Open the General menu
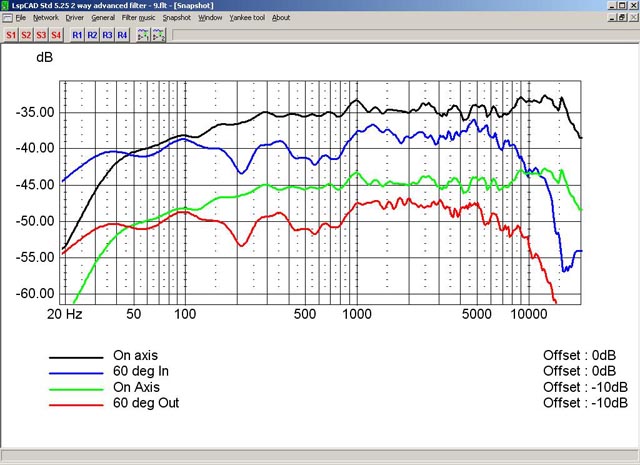This screenshot has height=465, width=640. (x=103, y=18)
